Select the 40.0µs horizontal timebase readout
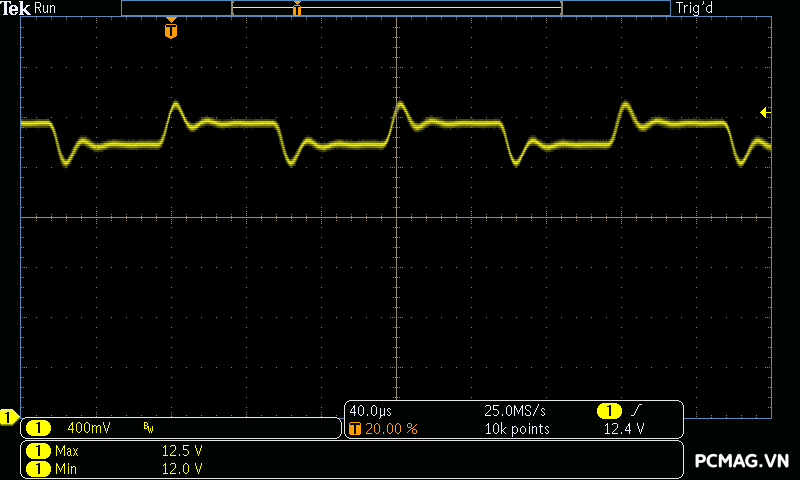 [x=370, y=411]
